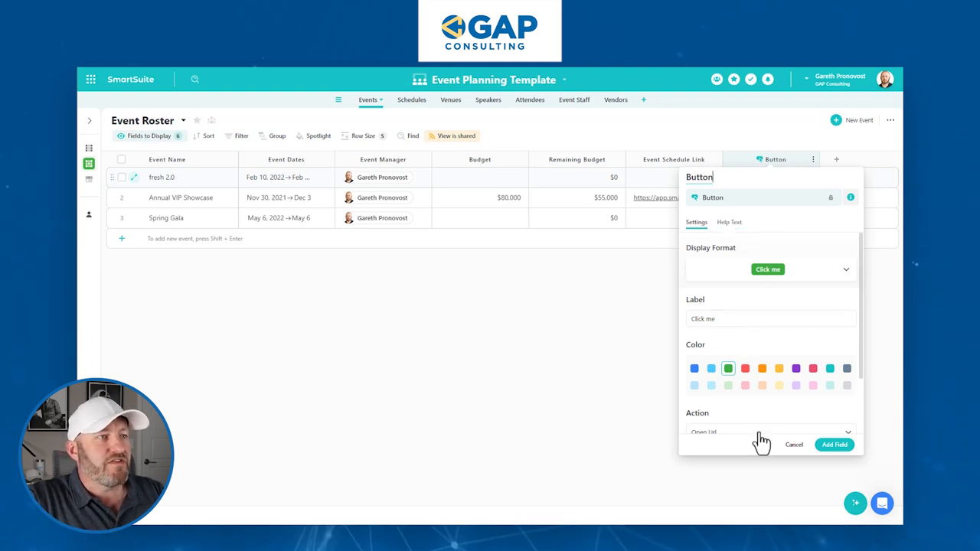Click the search magnifier in top bar

click(195, 80)
